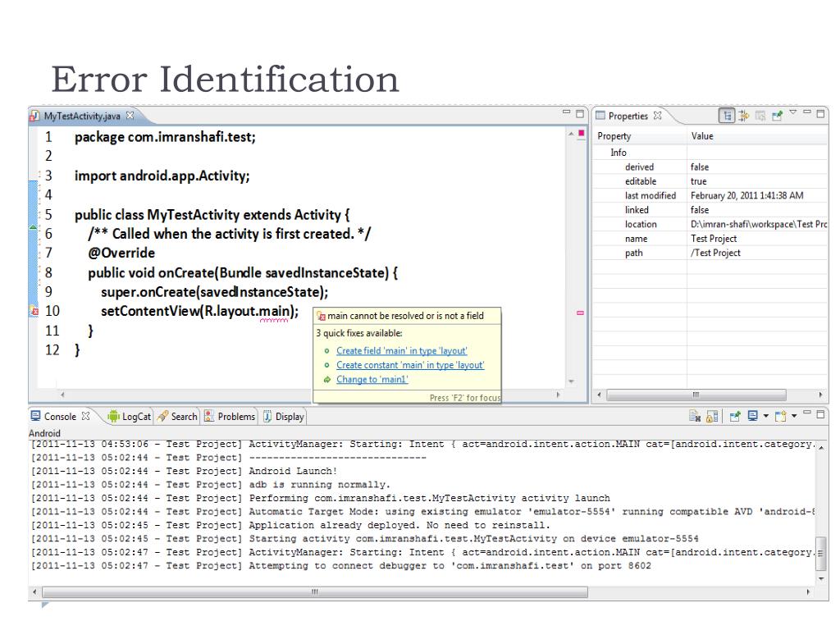Toggle Show Categories in Properties toolbar
This screenshot has width=840, height=630.
click(x=727, y=115)
